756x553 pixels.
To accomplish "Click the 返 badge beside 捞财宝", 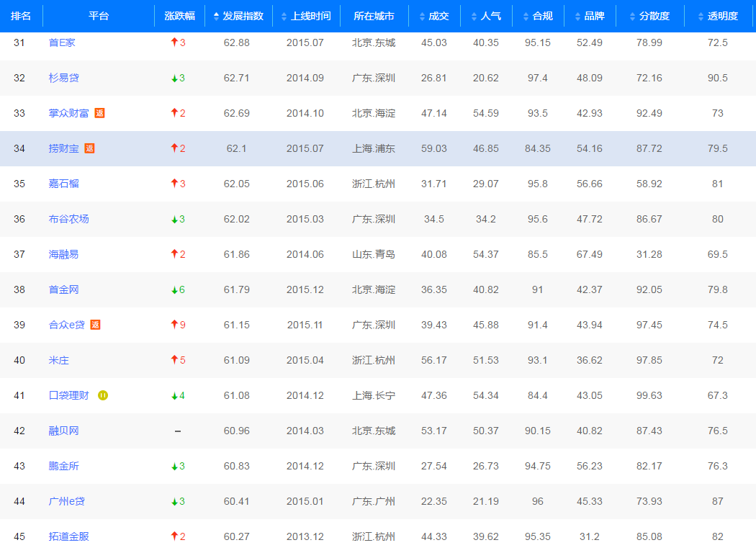I will (x=89, y=148).
